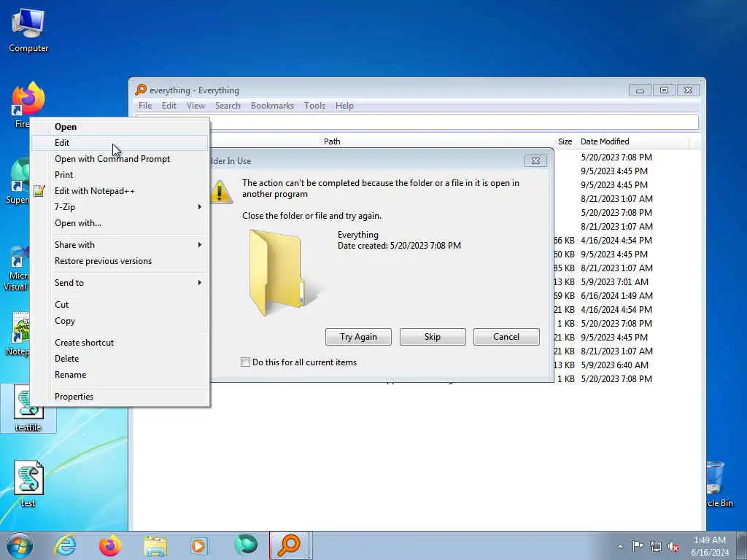747x560 pixels.
Task: Show hidden system tray icons
Action: pos(620,546)
